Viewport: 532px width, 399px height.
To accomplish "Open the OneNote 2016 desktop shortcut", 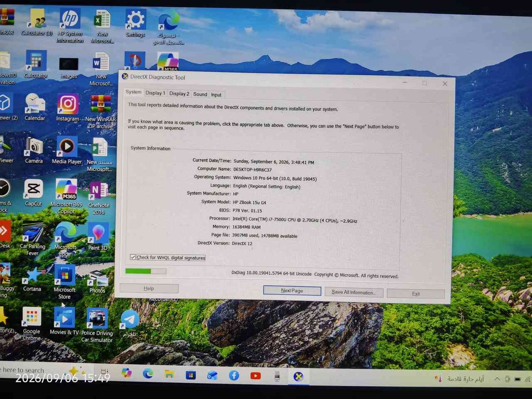I will (x=99, y=198).
